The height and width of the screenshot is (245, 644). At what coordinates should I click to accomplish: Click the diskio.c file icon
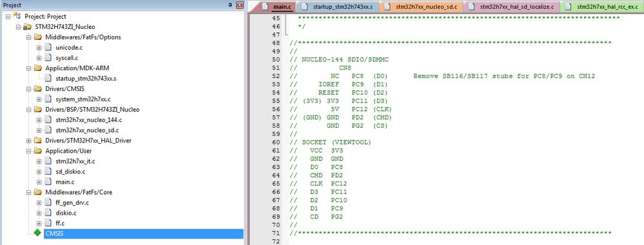(48, 213)
